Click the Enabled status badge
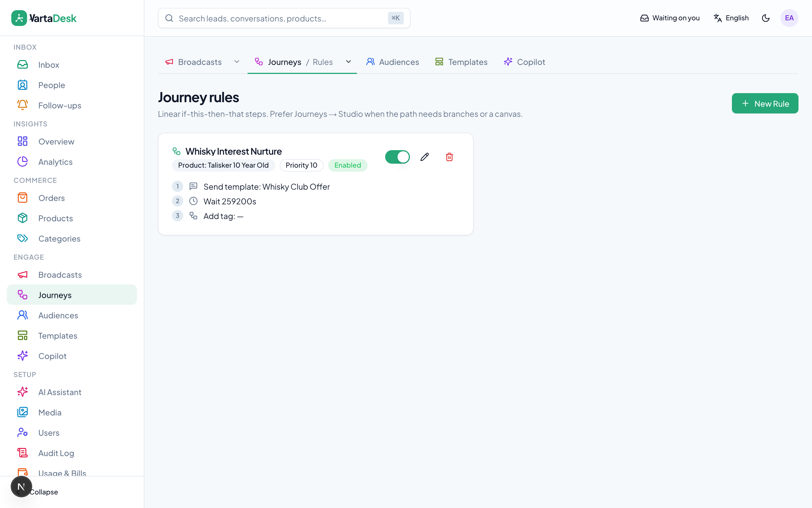This screenshot has height=508, width=812. (348, 165)
